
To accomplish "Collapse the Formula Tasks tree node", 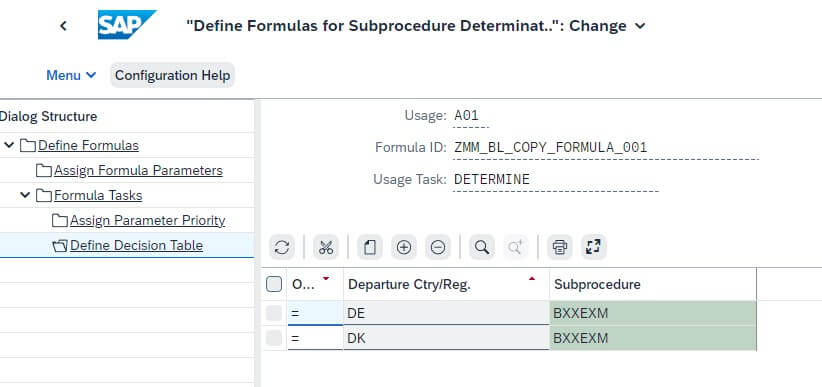I will point(25,195).
